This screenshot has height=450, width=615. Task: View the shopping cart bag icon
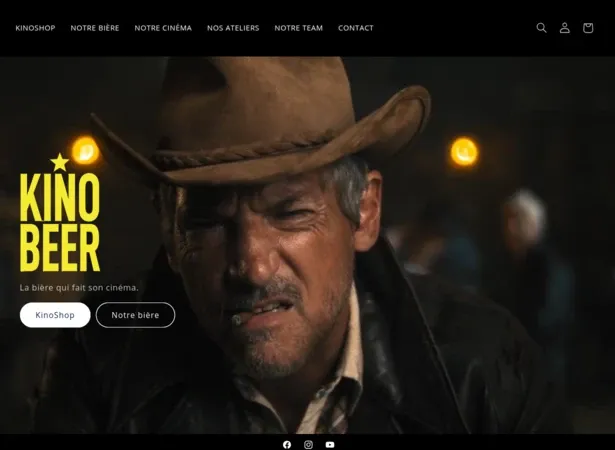(588, 28)
